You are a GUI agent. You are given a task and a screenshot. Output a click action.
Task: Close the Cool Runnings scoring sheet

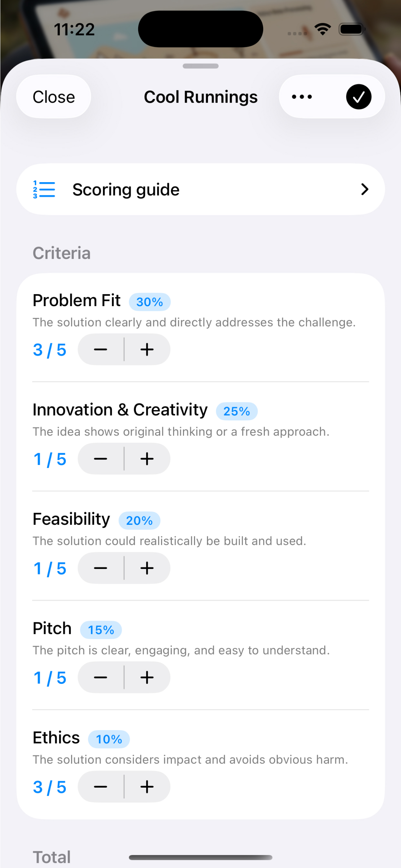(x=54, y=97)
